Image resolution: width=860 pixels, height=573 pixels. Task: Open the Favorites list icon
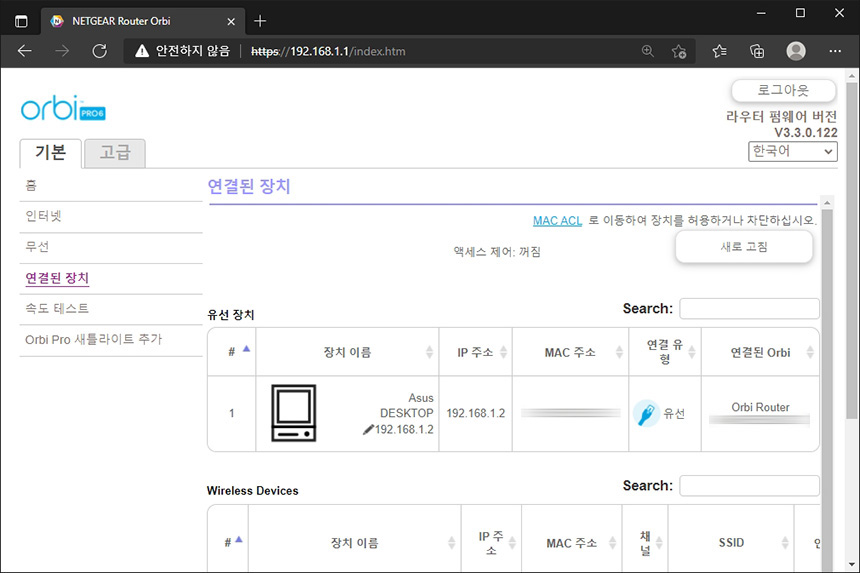coord(720,51)
